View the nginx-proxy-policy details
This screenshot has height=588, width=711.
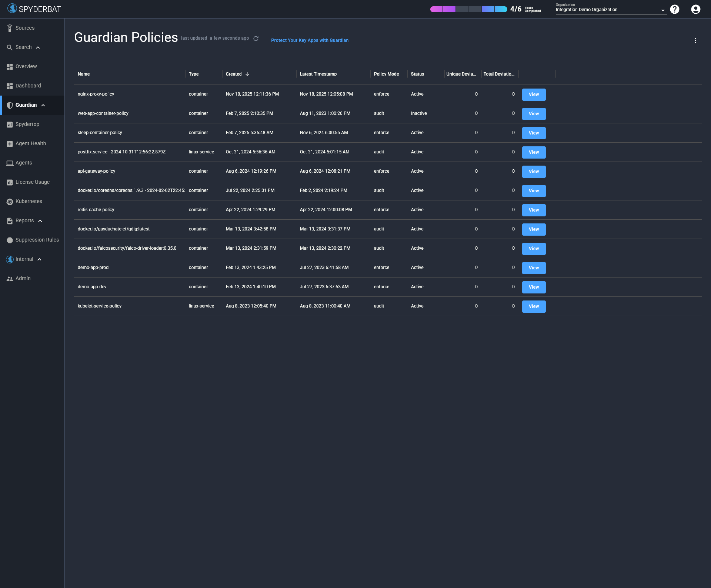point(533,94)
